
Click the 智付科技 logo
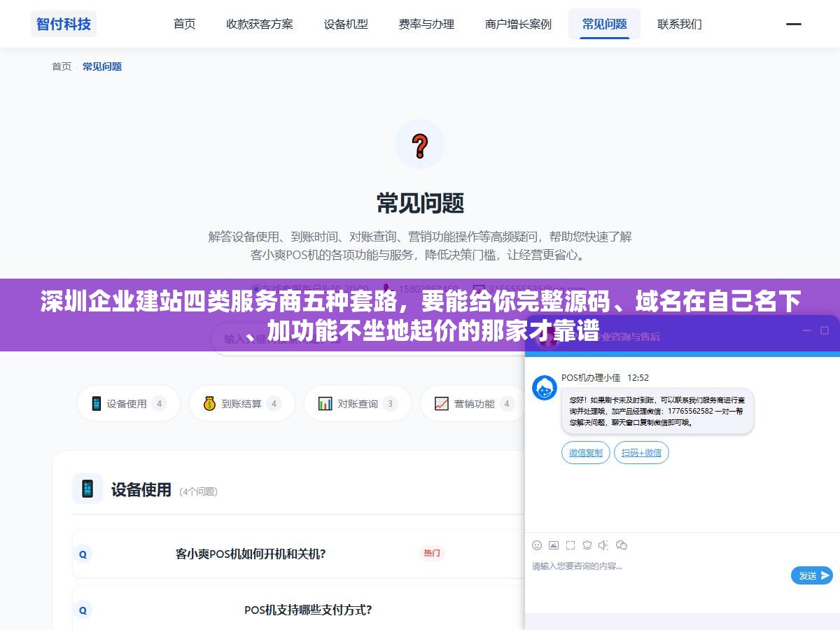coord(64,24)
